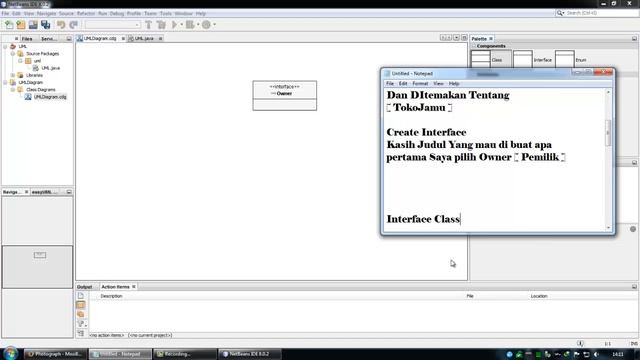640x360 pixels.
Task: Switch to the UML.java editor tab
Action: pyautogui.click(x=144, y=38)
